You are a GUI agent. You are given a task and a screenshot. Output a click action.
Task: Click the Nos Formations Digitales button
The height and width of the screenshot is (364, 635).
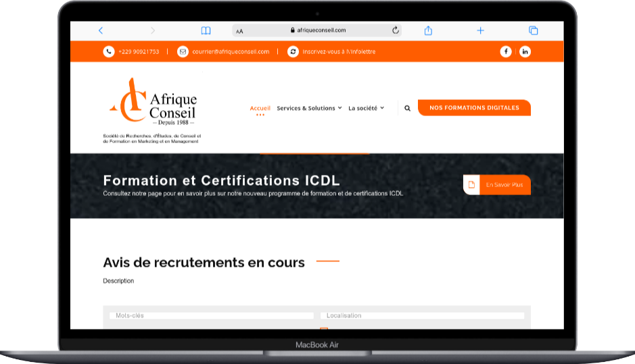[474, 107]
